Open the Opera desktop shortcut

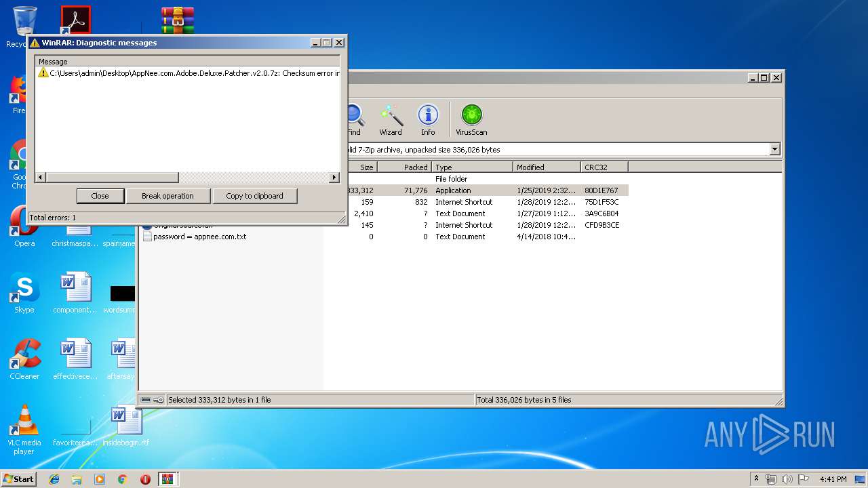click(24, 227)
